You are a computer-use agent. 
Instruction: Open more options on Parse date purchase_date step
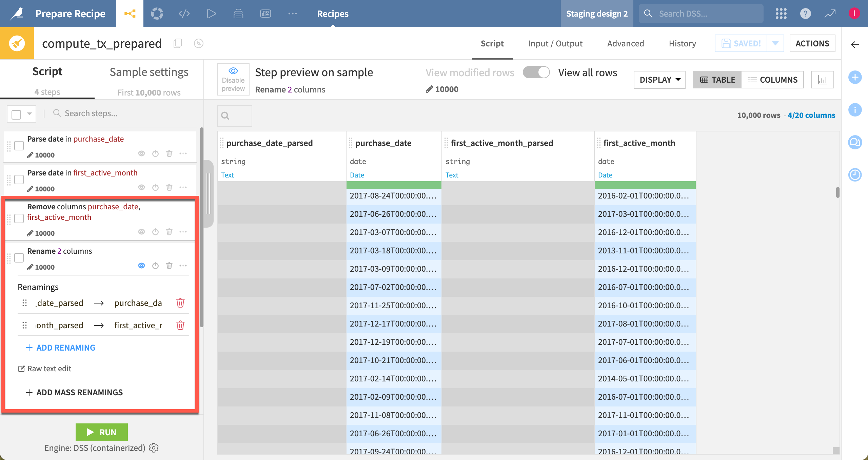[x=183, y=153]
